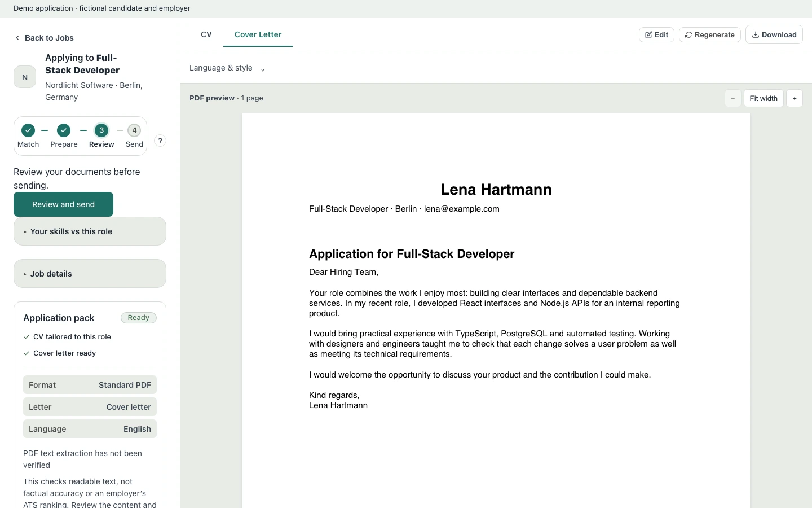This screenshot has width=812, height=508.
Task: Click the Applying to Full-Stack Developer title
Action: pyautogui.click(x=82, y=64)
